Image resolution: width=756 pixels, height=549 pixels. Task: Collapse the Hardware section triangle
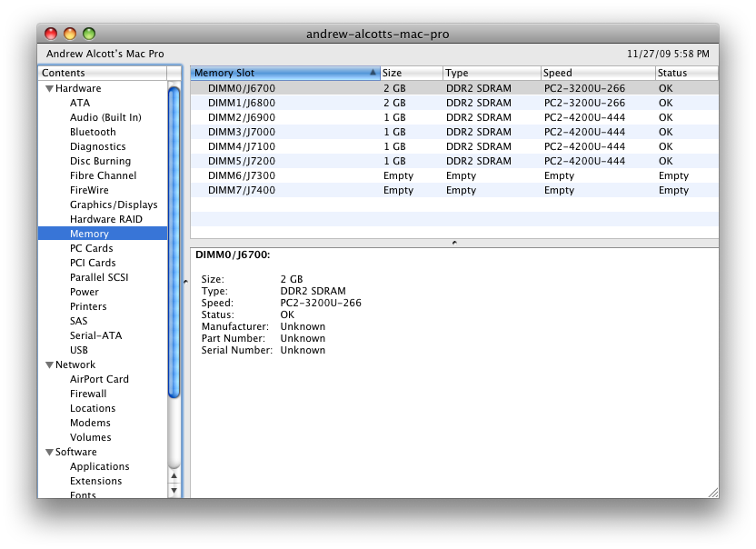[x=49, y=89]
